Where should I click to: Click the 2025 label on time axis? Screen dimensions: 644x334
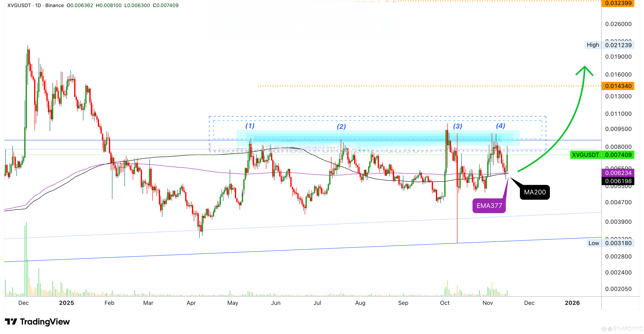[67, 303]
